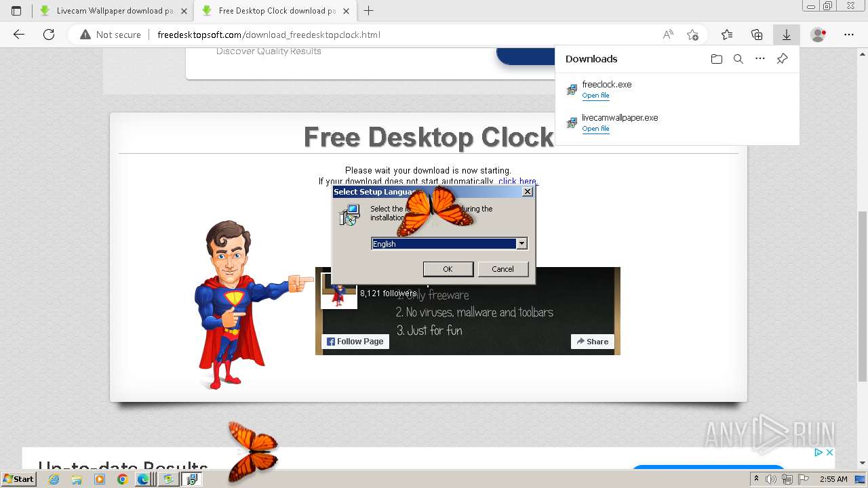Click the Follow Page button
Screen dimensions: 868x488
(x=355, y=342)
